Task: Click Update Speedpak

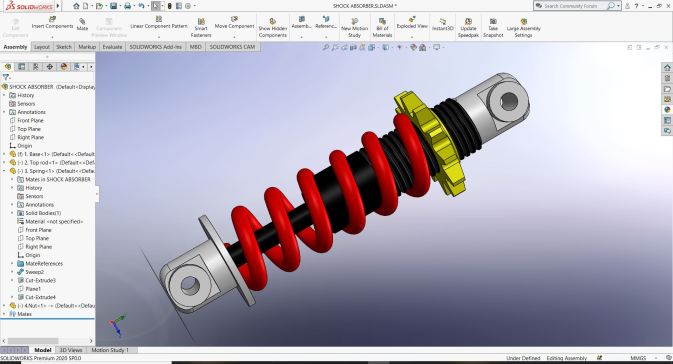Action: tap(468, 28)
